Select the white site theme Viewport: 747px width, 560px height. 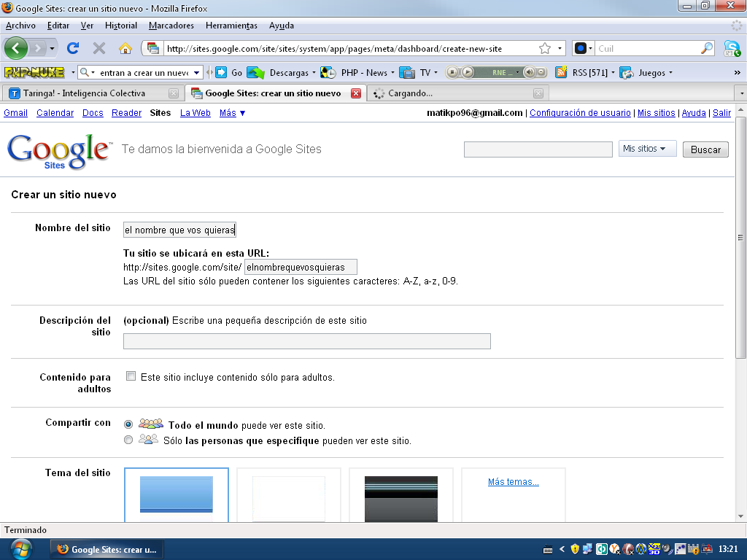click(289, 495)
